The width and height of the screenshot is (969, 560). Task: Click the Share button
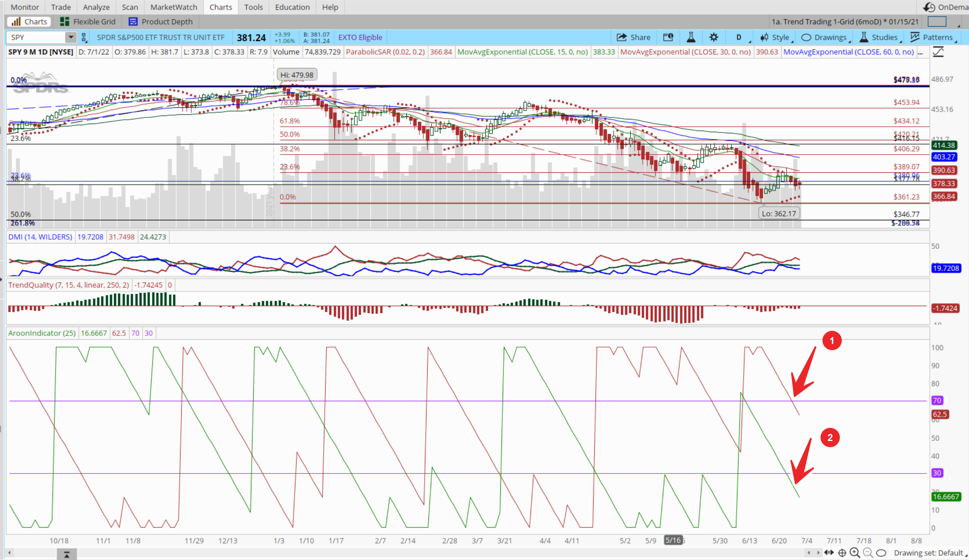634,37
